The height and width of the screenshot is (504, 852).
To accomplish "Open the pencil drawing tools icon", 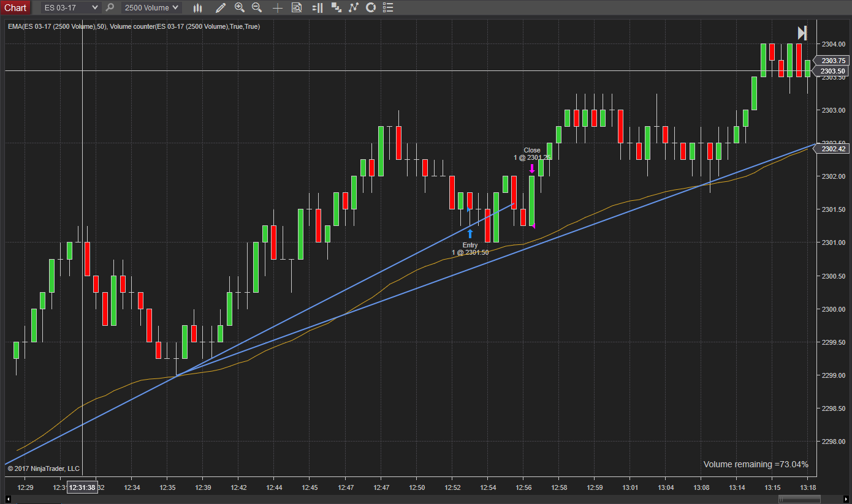I will click(220, 8).
